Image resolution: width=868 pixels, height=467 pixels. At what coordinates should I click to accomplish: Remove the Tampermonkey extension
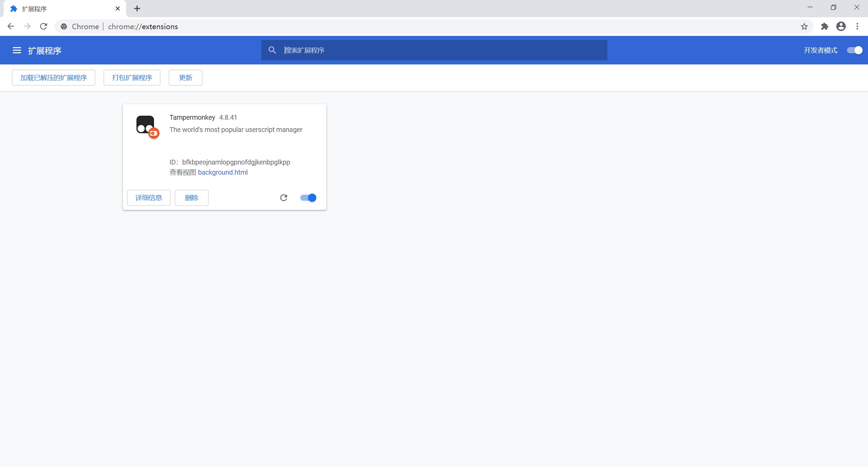tap(192, 198)
